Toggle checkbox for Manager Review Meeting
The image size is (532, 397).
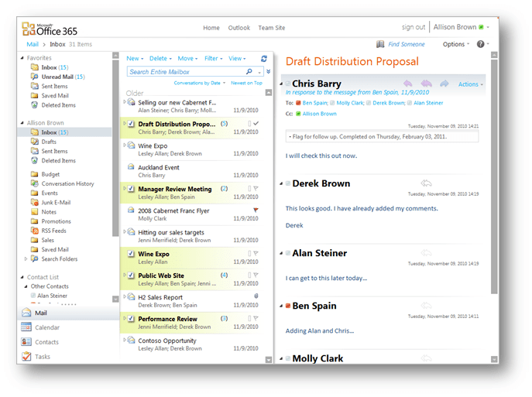click(x=131, y=189)
